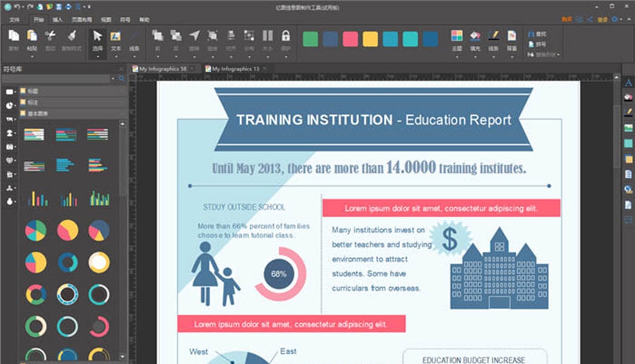Expand the dropdown under Fill
This screenshot has width=635, height=364.
[x=475, y=56]
